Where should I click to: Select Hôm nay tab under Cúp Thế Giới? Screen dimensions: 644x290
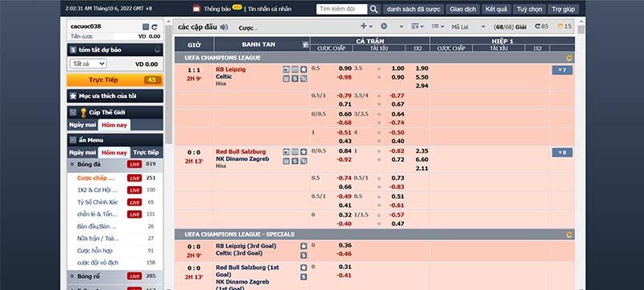coord(114,125)
